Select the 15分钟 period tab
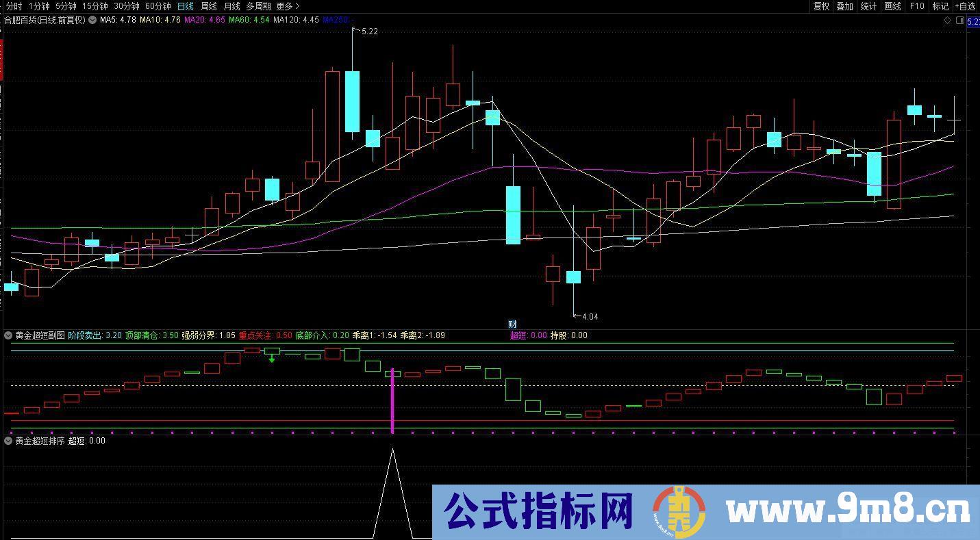 tap(95, 6)
